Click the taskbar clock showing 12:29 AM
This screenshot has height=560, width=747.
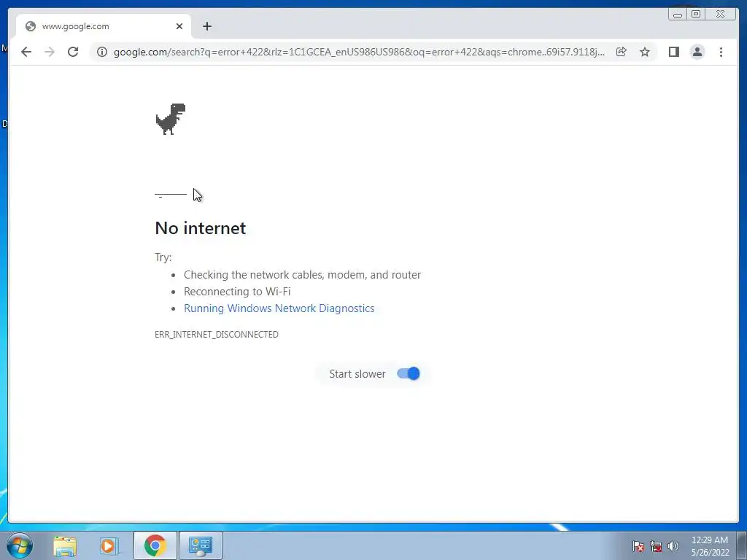[x=710, y=546]
